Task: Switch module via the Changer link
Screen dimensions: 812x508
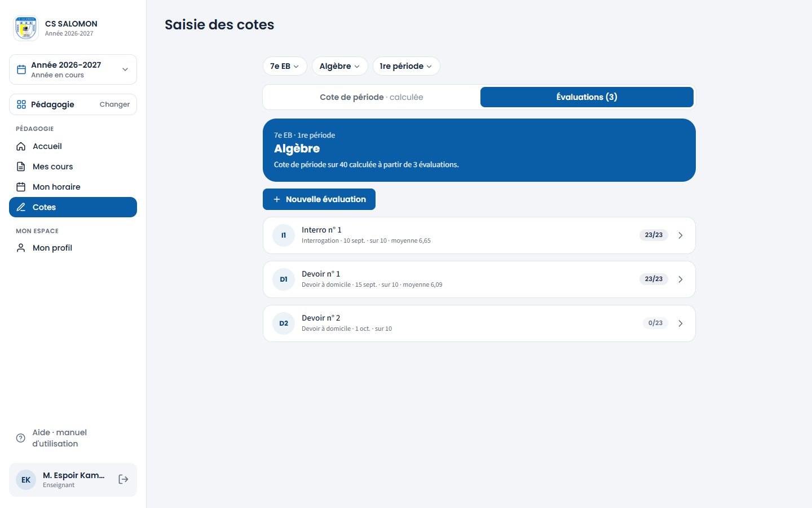Action: [114, 104]
